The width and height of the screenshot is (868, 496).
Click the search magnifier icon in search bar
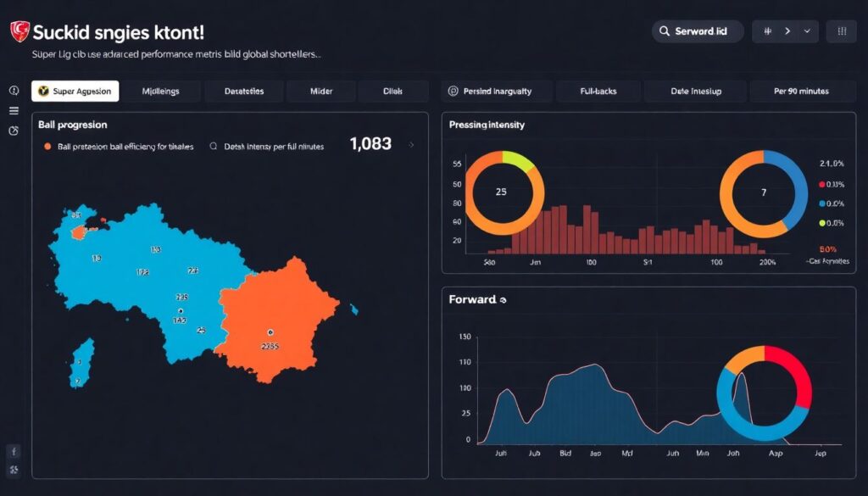coord(665,31)
